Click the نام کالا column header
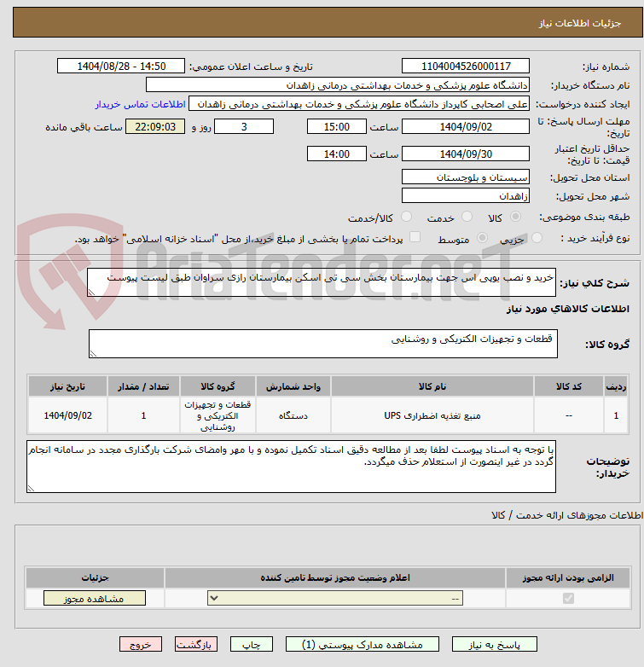644x667 pixels. tap(432, 386)
